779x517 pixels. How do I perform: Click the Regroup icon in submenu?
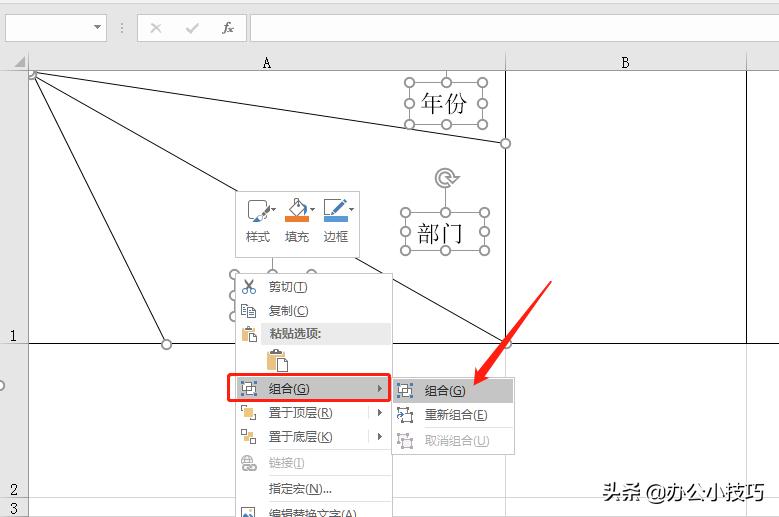[405, 415]
